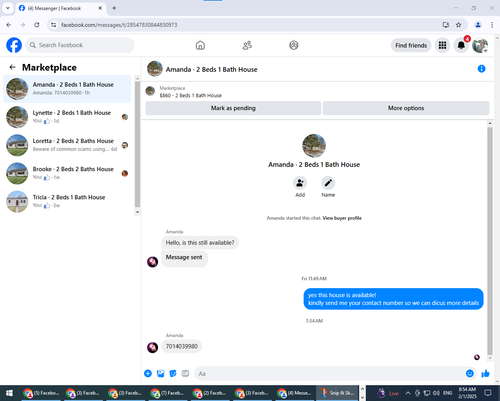Switch to the Snip & Sketch taskbar item
The image size is (500, 401).
tap(337, 393)
